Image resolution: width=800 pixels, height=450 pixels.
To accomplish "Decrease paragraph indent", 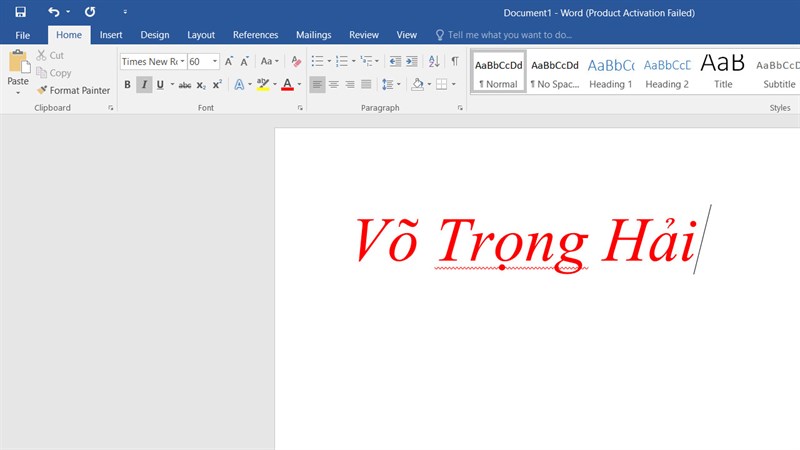I will [x=395, y=61].
